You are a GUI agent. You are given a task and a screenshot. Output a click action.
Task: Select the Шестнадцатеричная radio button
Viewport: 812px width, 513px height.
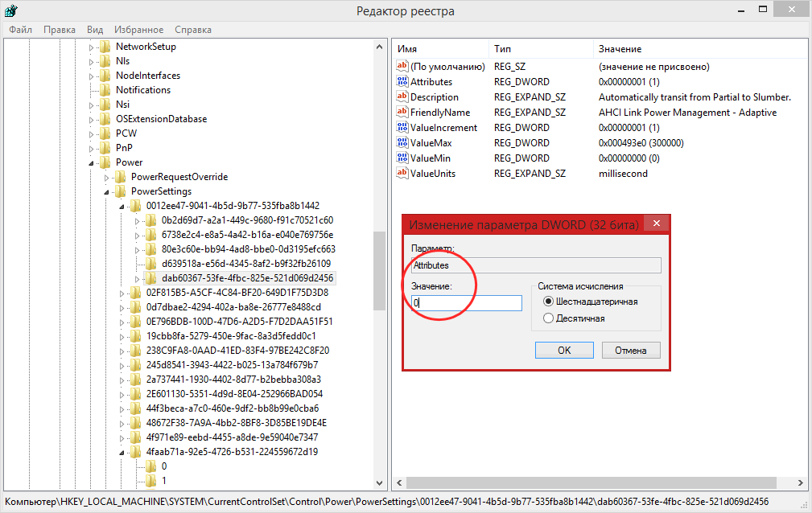pos(549,302)
